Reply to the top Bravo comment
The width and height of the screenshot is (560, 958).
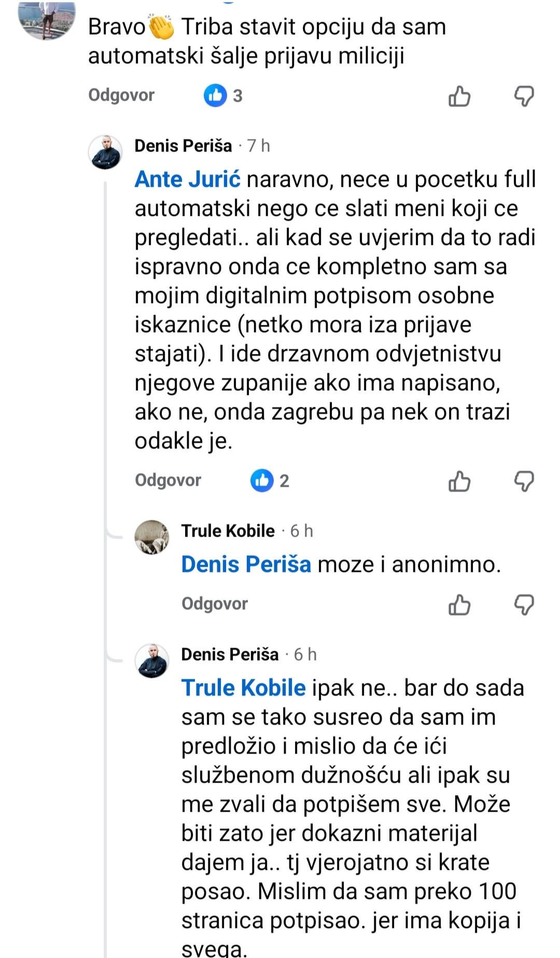coord(121,95)
